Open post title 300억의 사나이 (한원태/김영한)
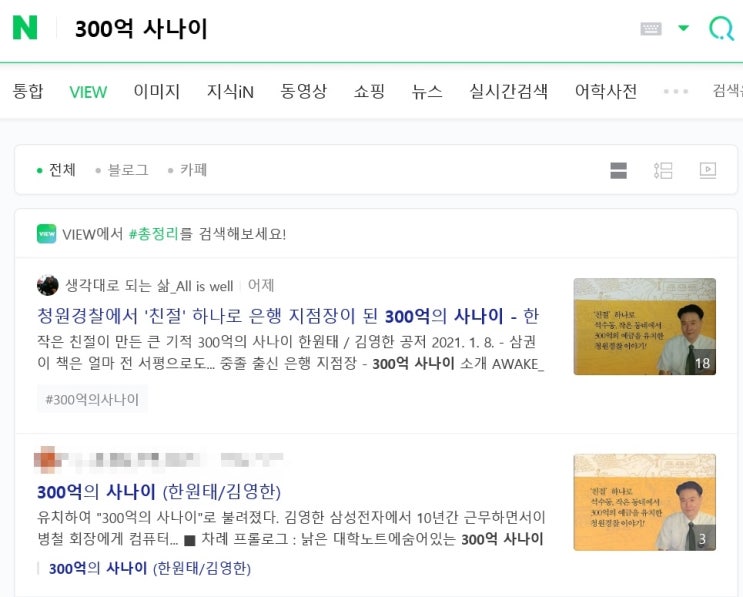Viewport: 743px width, 597px height. (159, 492)
